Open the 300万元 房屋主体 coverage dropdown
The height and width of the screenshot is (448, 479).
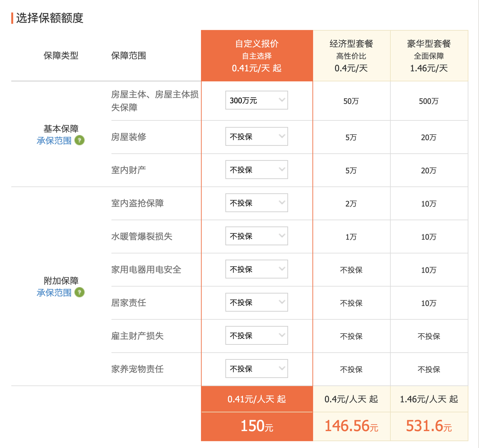[x=256, y=100]
